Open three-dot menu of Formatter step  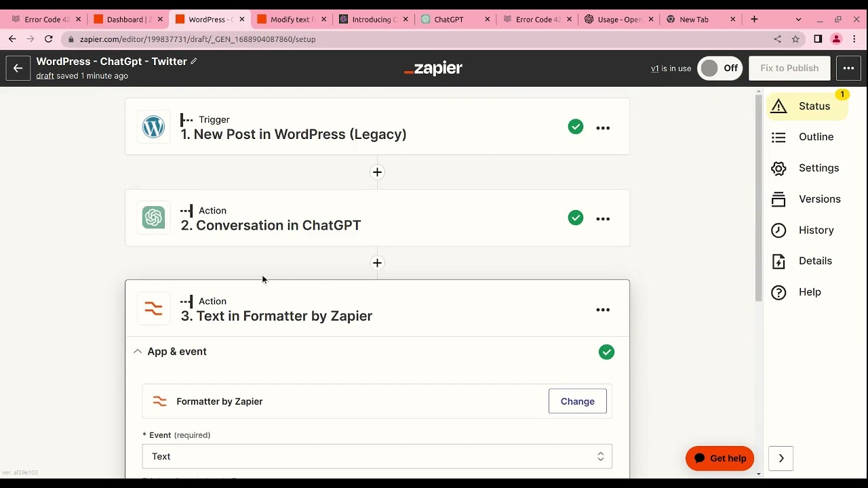click(x=603, y=310)
